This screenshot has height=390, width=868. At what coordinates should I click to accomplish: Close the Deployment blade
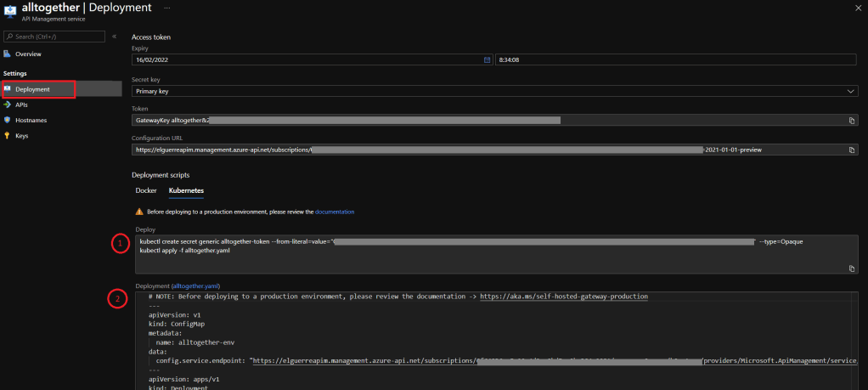(855, 8)
